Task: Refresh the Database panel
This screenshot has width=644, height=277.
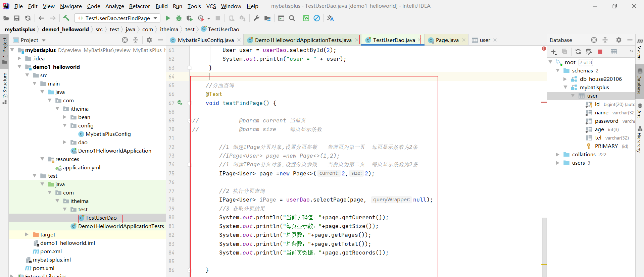Action: click(578, 52)
